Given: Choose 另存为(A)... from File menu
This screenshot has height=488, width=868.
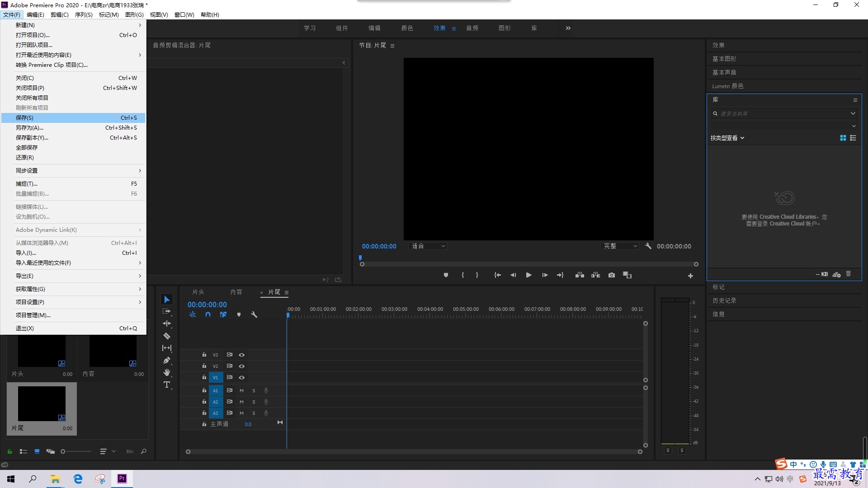Looking at the screenshot, I should point(73,127).
